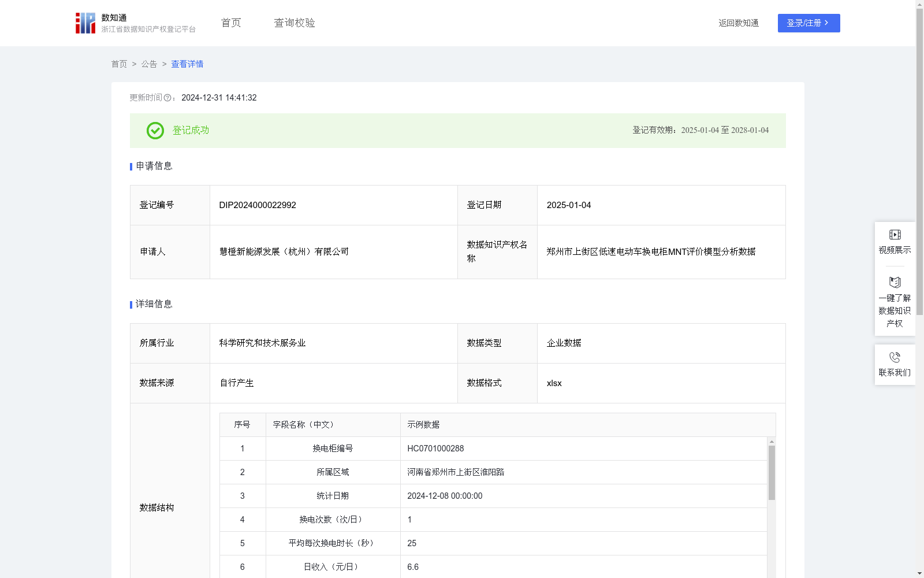
Task: Click the 登录/注册 button
Action: (808, 23)
